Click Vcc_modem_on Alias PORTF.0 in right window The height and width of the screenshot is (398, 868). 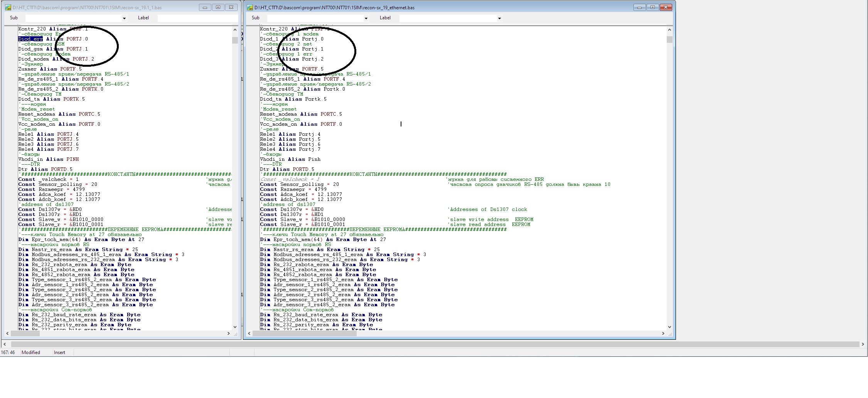[x=301, y=124]
